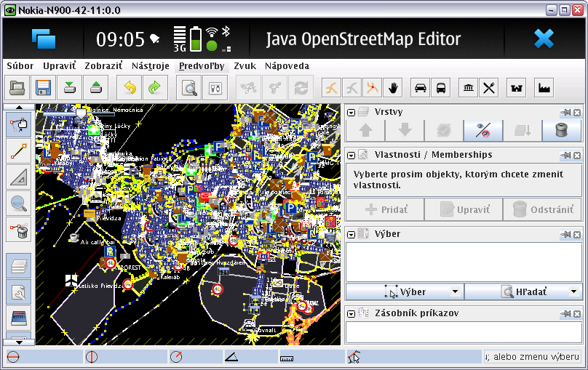The image size is (588, 370).
Task: Toggle layer visibility eye button
Action: (483, 130)
